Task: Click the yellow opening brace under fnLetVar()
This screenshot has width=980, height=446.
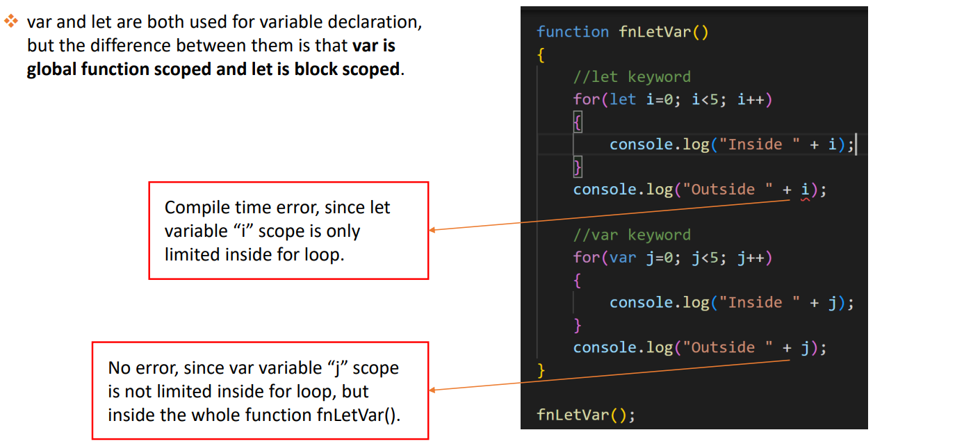Action: click(x=541, y=55)
